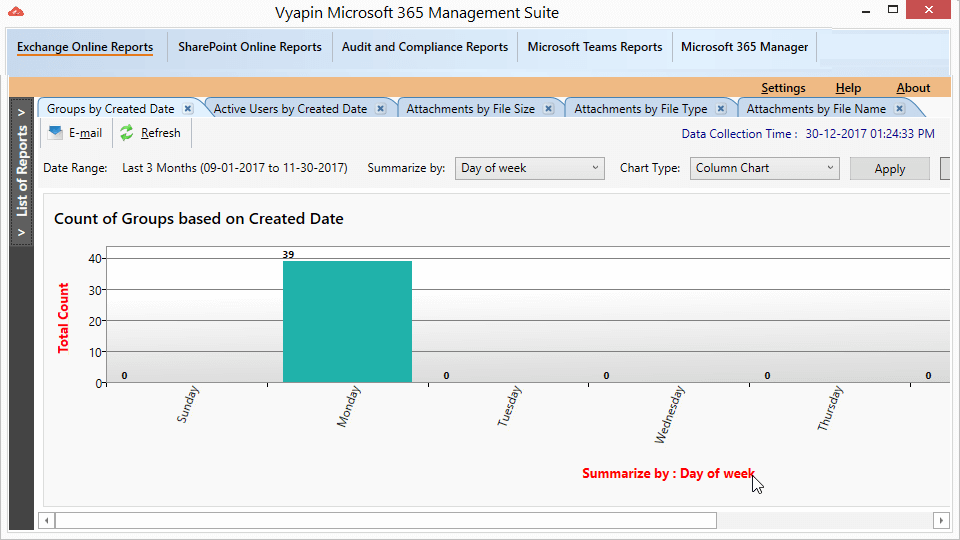Switch to Attachments by File Name tab

click(816, 108)
